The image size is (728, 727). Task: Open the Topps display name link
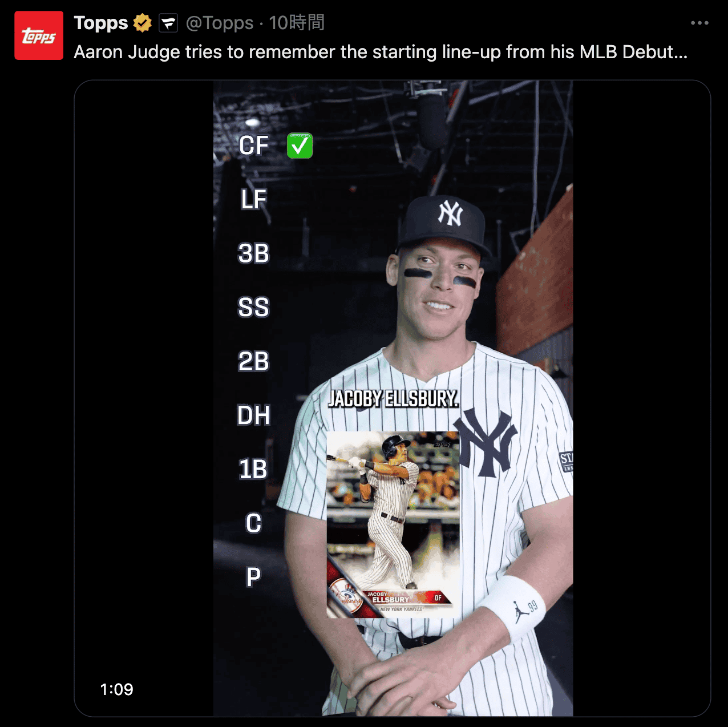101,23
